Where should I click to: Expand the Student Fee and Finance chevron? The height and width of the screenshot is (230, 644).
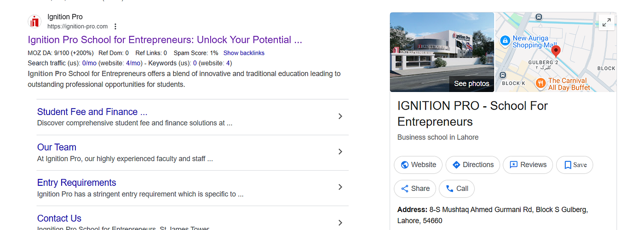[x=340, y=116]
